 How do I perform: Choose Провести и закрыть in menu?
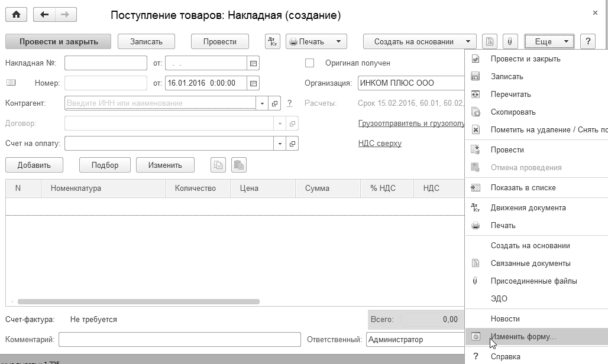536,59
